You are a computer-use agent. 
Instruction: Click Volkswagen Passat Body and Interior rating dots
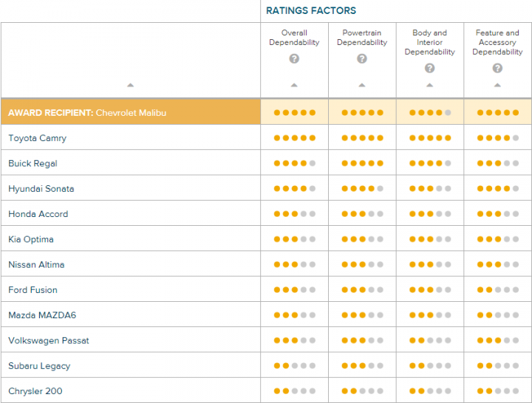coord(430,340)
